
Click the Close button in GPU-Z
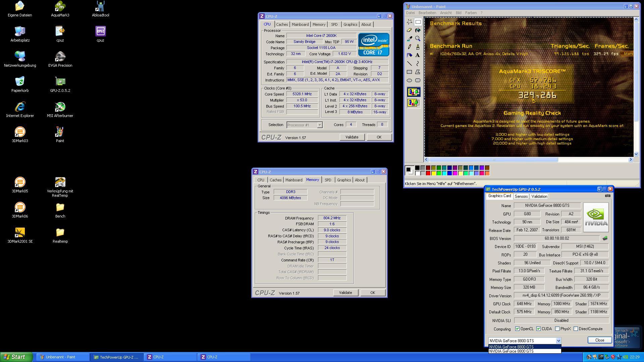tap(599, 340)
